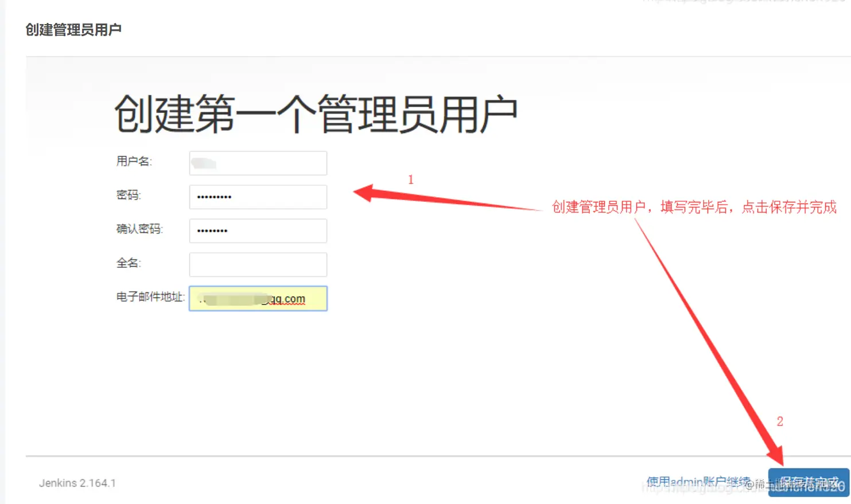Viewport: 851px width, 504px height.
Task: Click the 用户名 username input field
Action: click(258, 163)
